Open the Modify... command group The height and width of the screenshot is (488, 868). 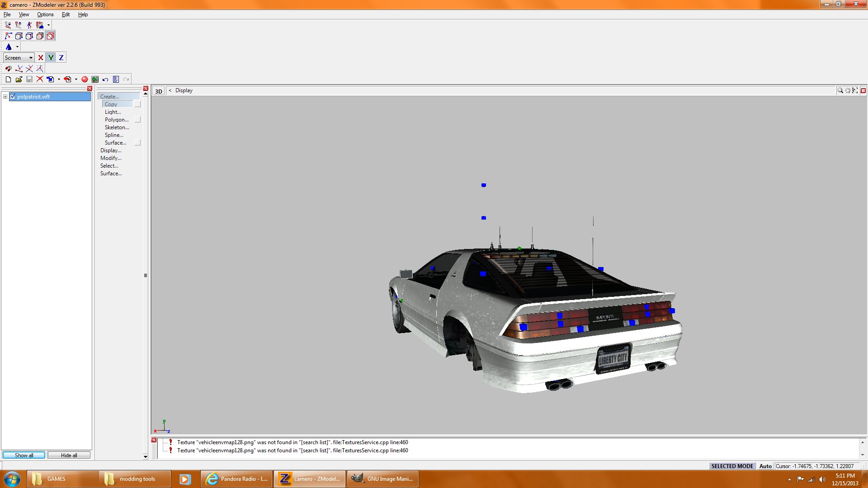point(111,158)
